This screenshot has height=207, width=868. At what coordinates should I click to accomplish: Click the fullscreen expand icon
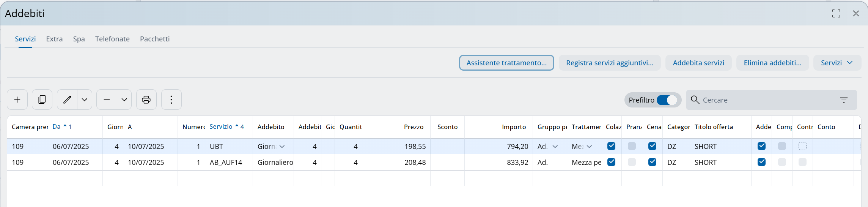(836, 14)
